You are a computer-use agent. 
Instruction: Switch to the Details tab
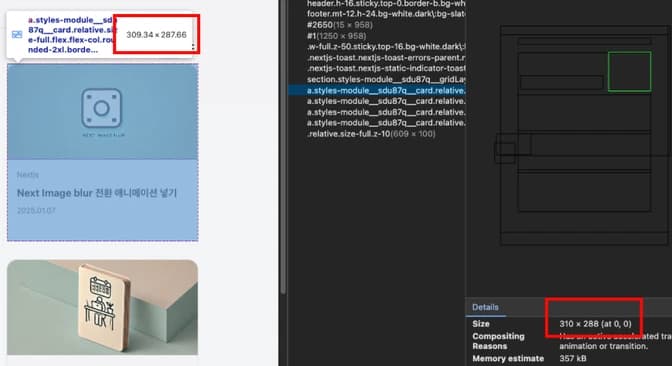coord(485,307)
